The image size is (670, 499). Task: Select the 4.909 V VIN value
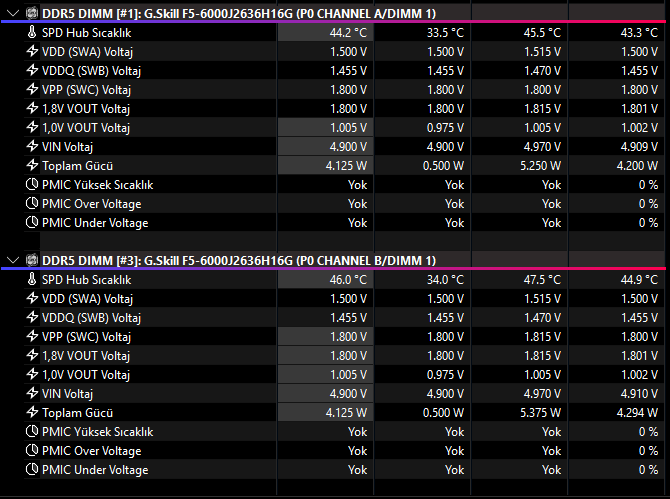click(639, 147)
